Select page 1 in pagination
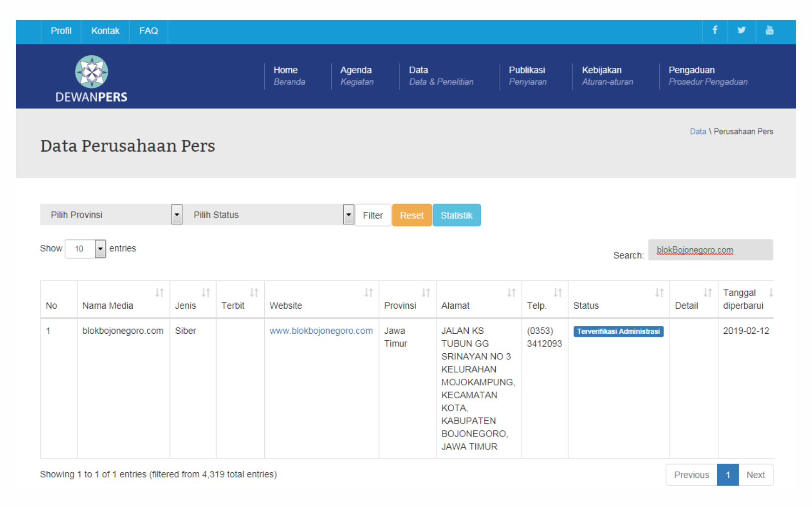The height and width of the screenshot is (509, 812). coord(728,475)
